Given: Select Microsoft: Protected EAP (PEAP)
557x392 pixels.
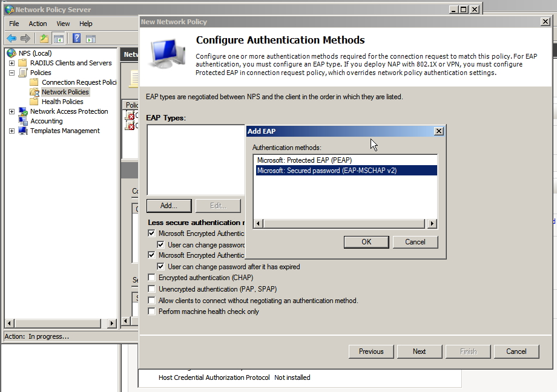Looking at the screenshot, I should click(346, 160).
